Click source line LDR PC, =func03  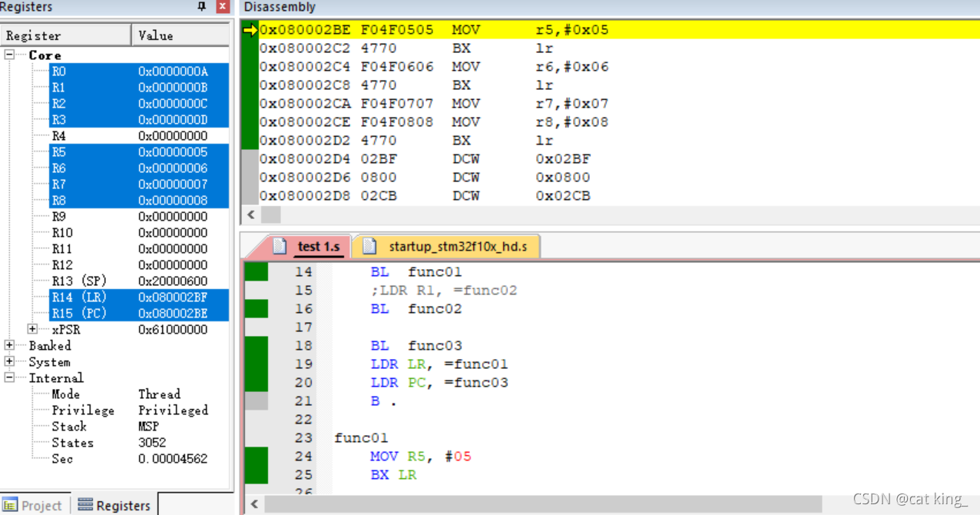coord(439,383)
